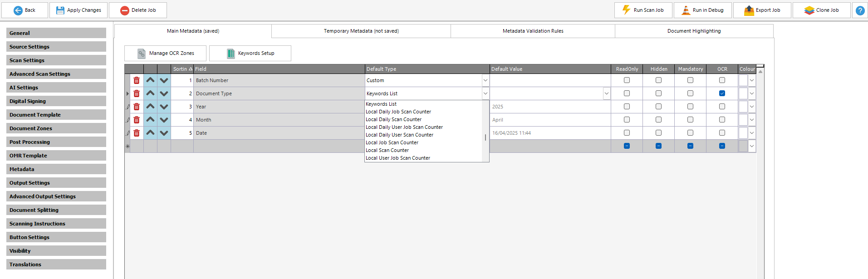This screenshot has width=868, height=279.
Task: Open Default Value dropdown for Document Type
Action: (606, 93)
